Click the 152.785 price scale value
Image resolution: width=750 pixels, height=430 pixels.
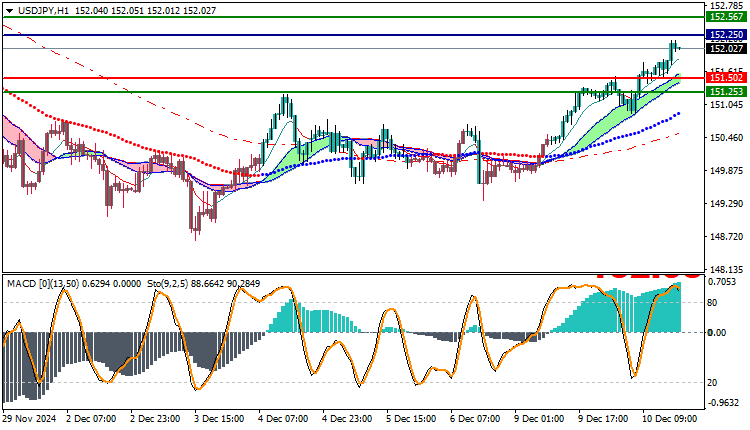click(x=727, y=6)
